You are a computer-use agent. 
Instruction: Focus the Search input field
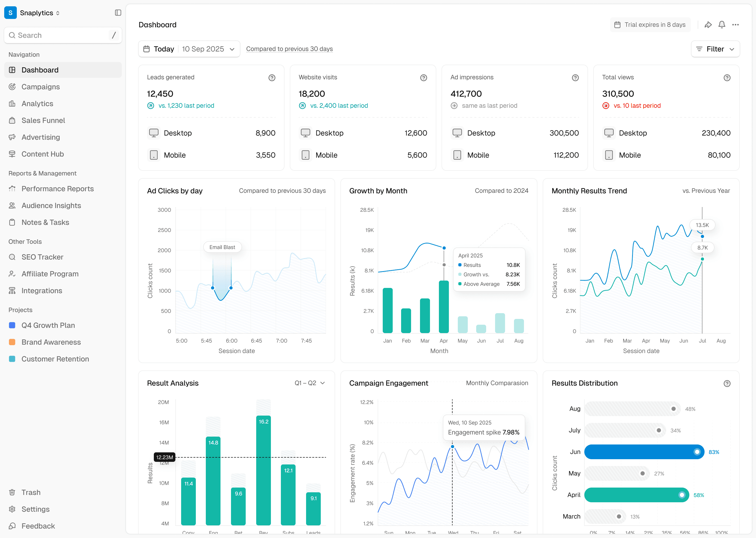click(60, 35)
